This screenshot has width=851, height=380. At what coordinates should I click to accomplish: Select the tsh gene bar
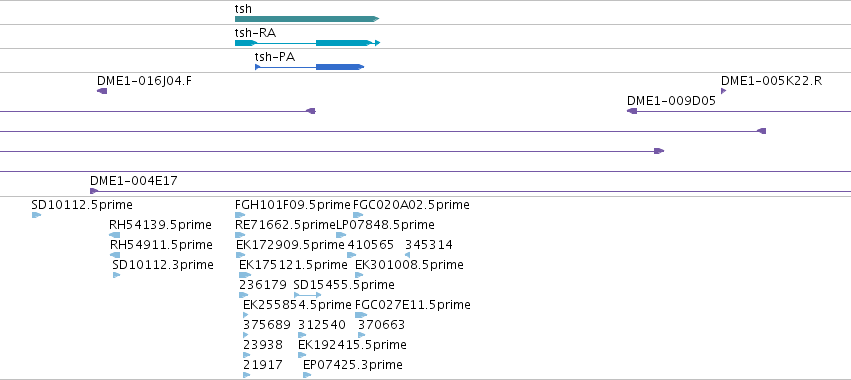tap(307, 19)
